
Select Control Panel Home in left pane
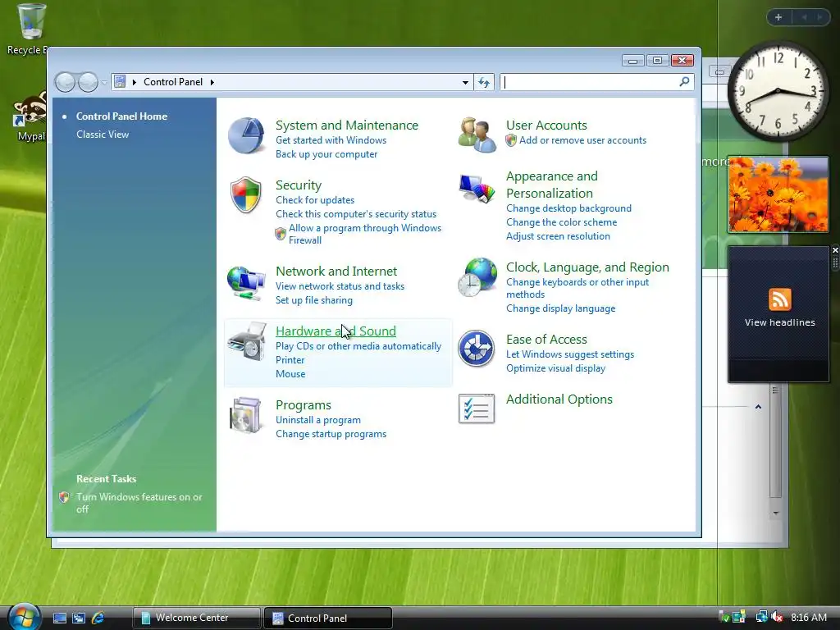pyautogui.click(x=121, y=116)
